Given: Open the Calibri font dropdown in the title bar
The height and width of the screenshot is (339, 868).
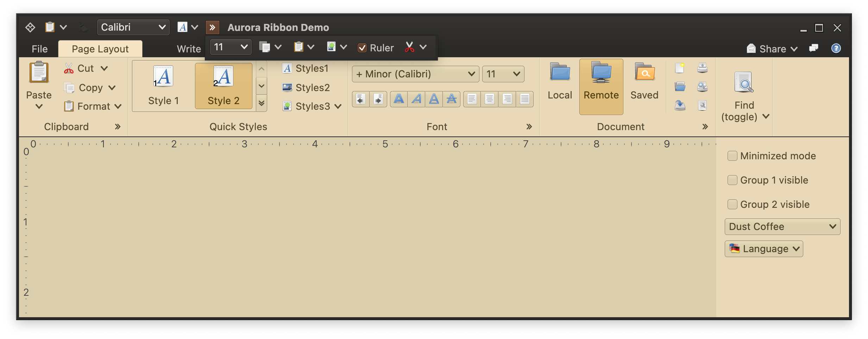Looking at the screenshot, I should pos(133,27).
